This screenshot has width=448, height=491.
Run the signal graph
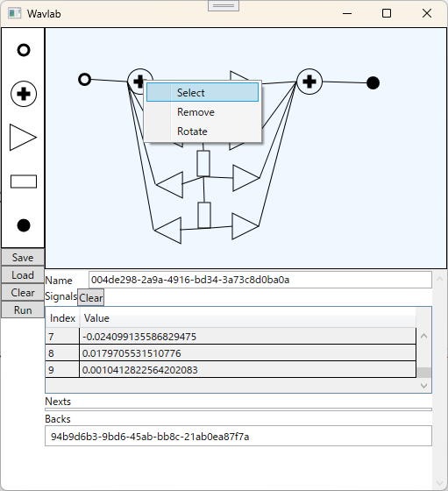point(23,310)
